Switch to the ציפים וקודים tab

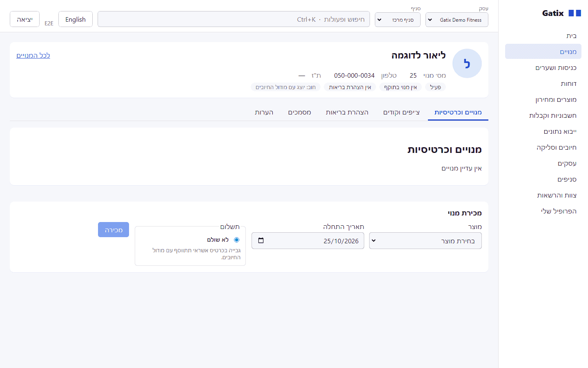(x=401, y=112)
